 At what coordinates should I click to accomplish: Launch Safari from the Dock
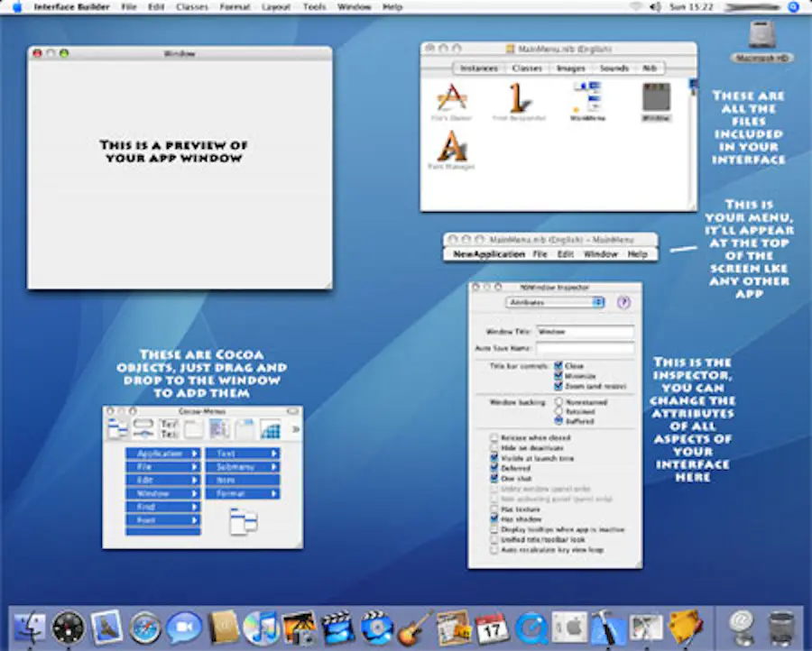[145, 628]
